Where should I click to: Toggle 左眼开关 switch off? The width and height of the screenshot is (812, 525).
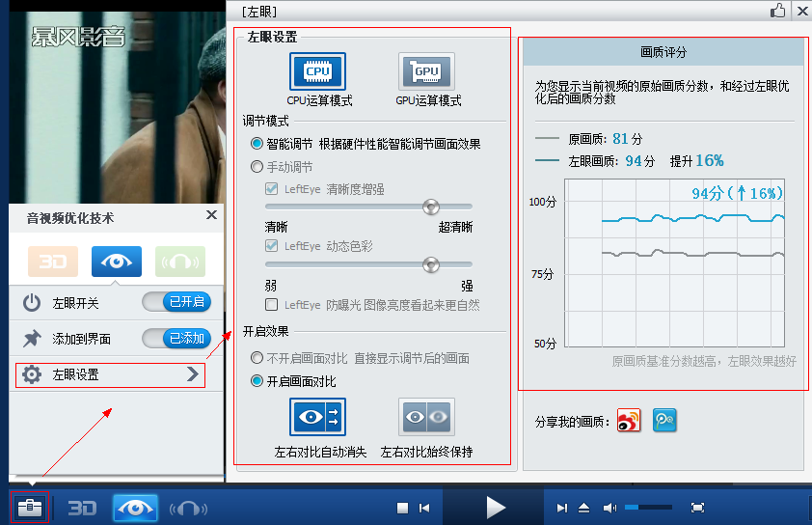pos(176,302)
